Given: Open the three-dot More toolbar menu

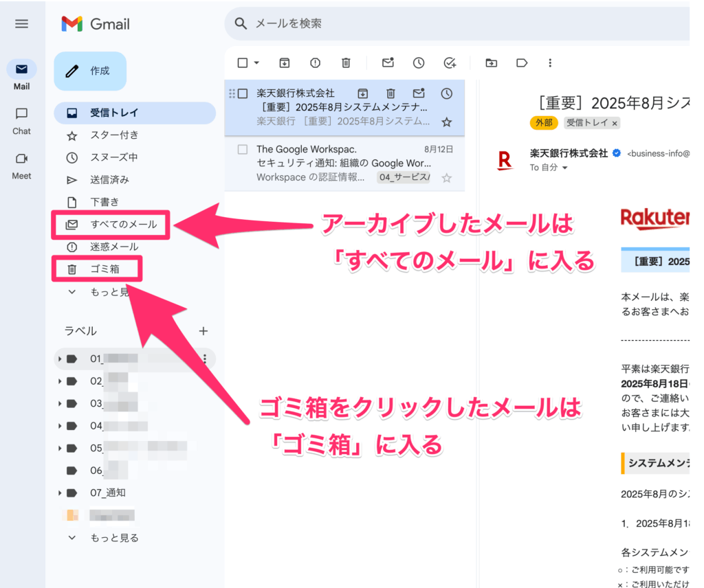Looking at the screenshot, I should tap(550, 63).
